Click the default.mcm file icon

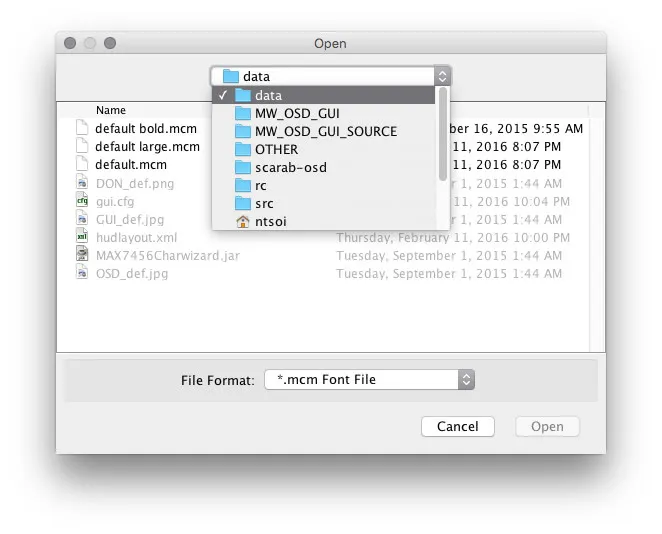(x=82, y=164)
